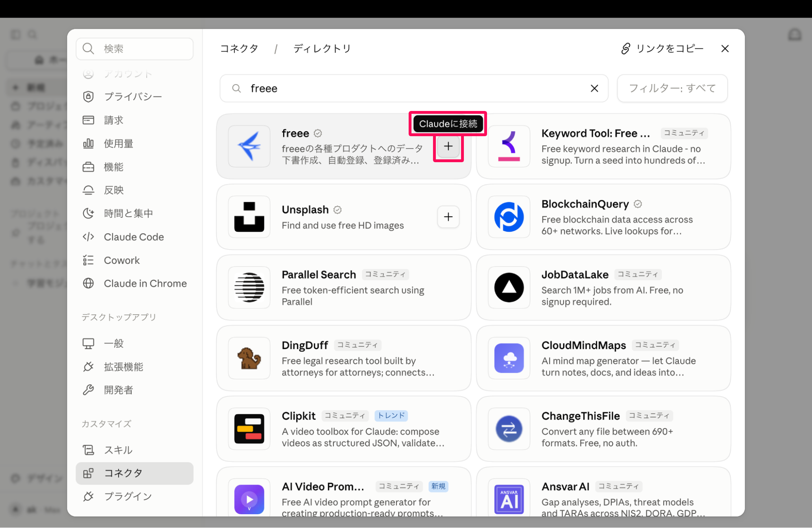This screenshot has height=528, width=812.
Task: Click the AI Video Prompt play icon
Action: tap(249, 499)
